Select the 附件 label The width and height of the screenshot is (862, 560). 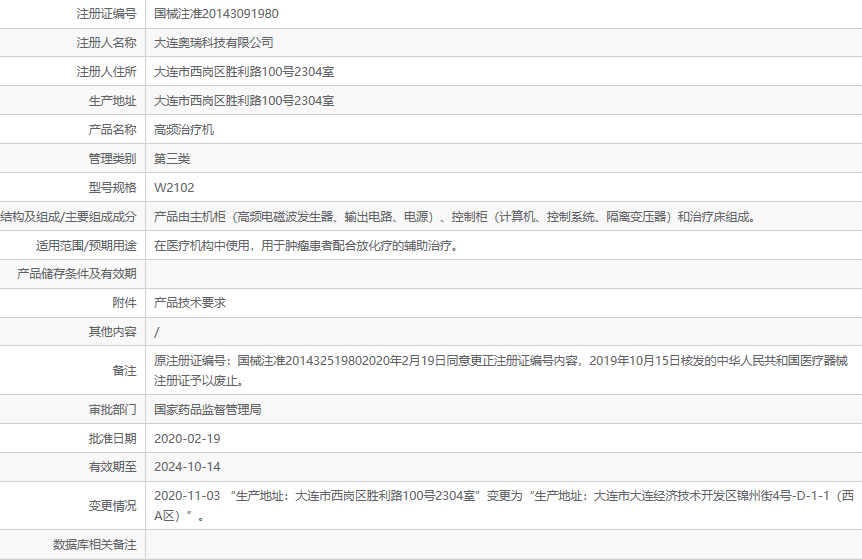(124, 303)
